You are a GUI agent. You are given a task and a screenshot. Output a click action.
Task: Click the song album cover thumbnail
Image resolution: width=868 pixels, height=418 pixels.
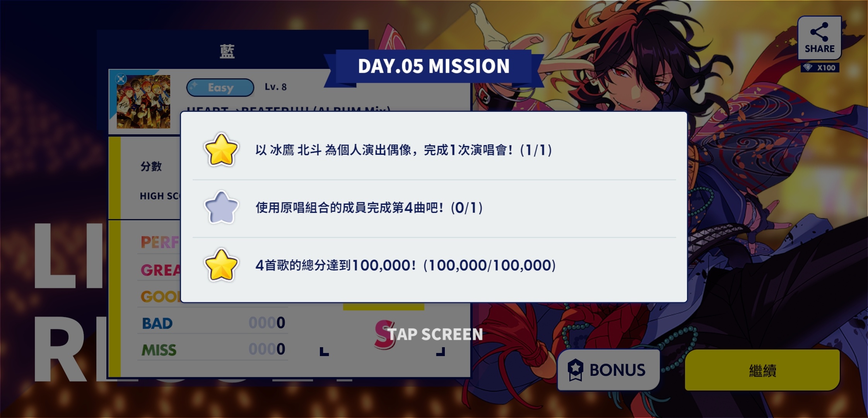click(x=144, y=102)
